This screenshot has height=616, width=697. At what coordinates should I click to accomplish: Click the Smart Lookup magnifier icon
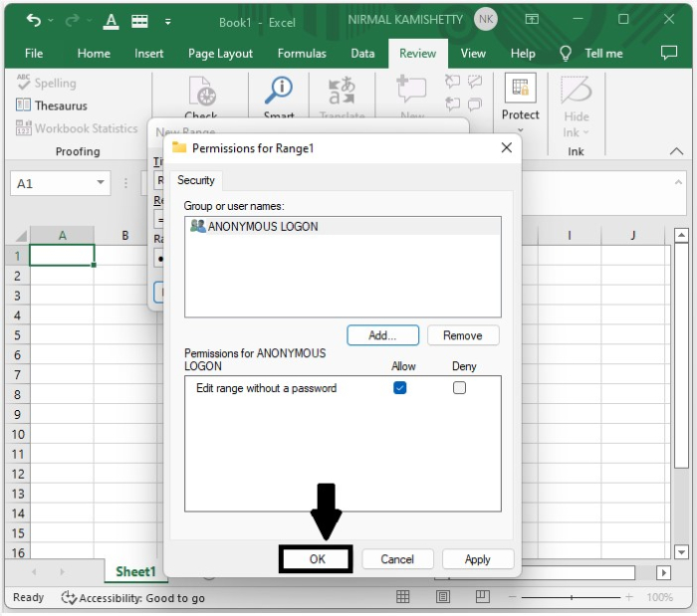(x=278, y=93)
